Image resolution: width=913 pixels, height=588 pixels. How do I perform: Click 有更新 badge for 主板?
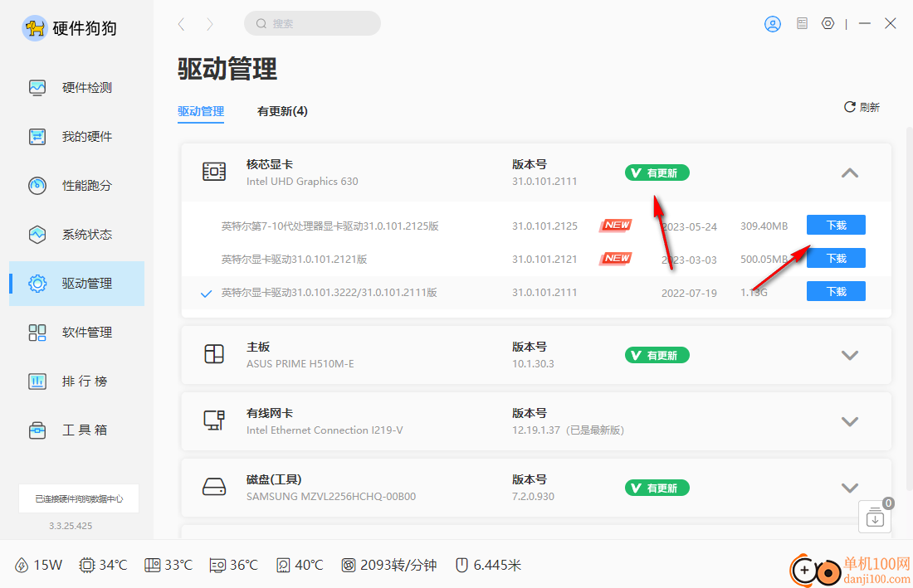pos(657,355)
